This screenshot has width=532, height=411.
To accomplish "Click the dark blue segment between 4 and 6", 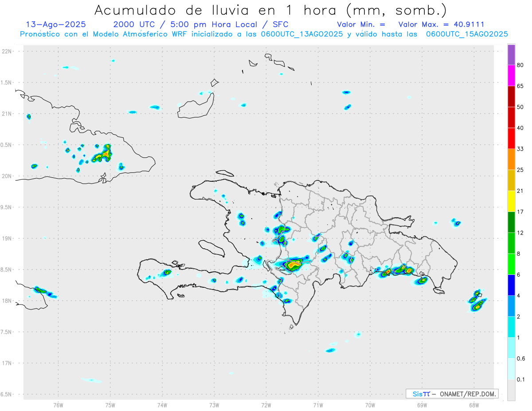I will click(x=511, y=285).
